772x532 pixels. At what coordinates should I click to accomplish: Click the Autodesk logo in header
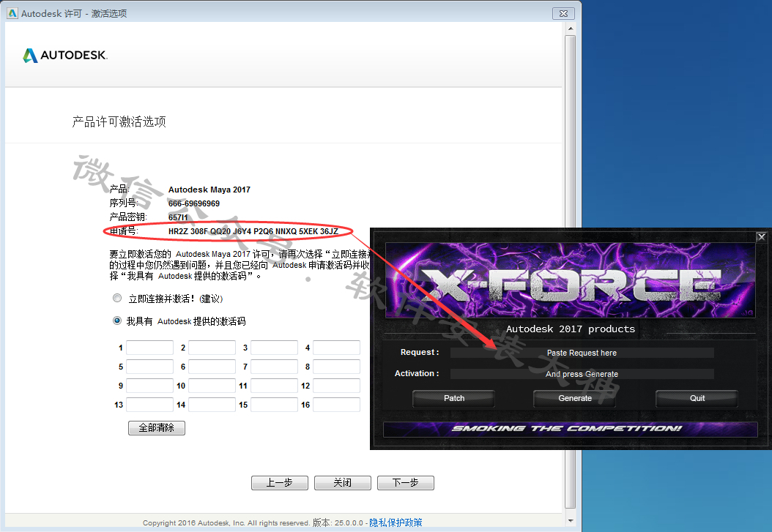point(65,55)
